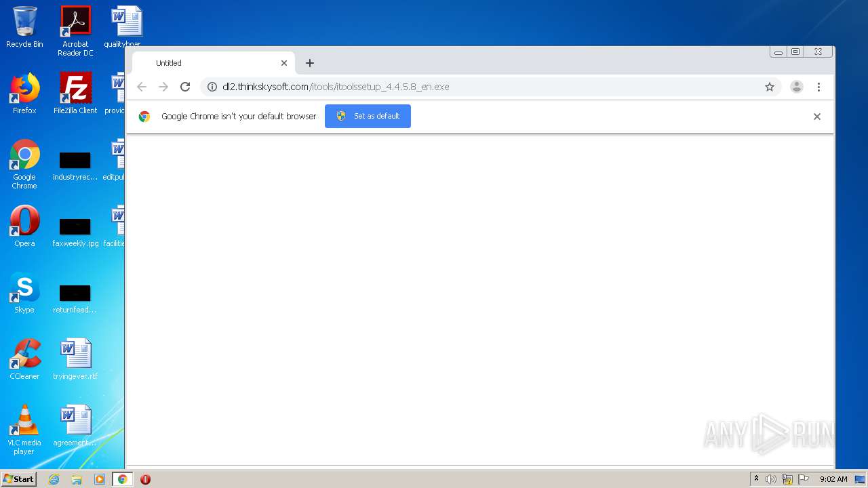Open the Windows Start menu
The height and width of the screenshot is (488, 868).
click(19, 479)
